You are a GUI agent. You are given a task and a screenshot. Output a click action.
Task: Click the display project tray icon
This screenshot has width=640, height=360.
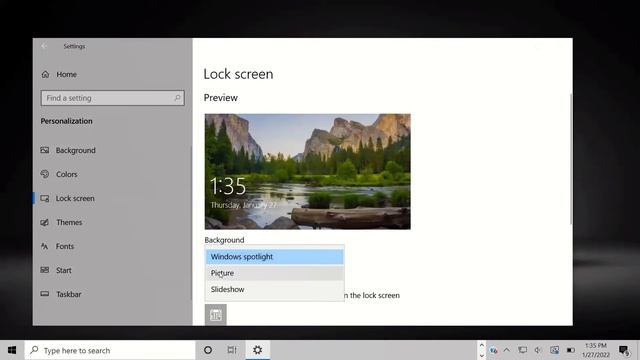pos(522,350)
